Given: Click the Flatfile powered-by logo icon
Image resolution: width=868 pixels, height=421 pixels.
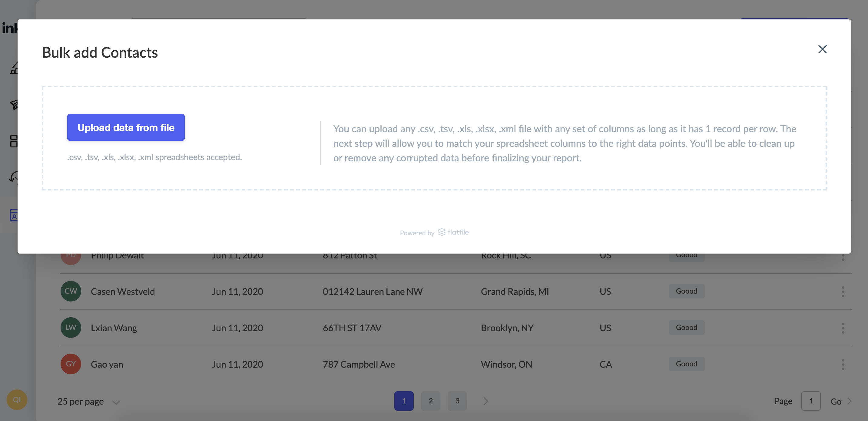Looking at the screenshot, I should pyautogui.click(x=442, y=232).
